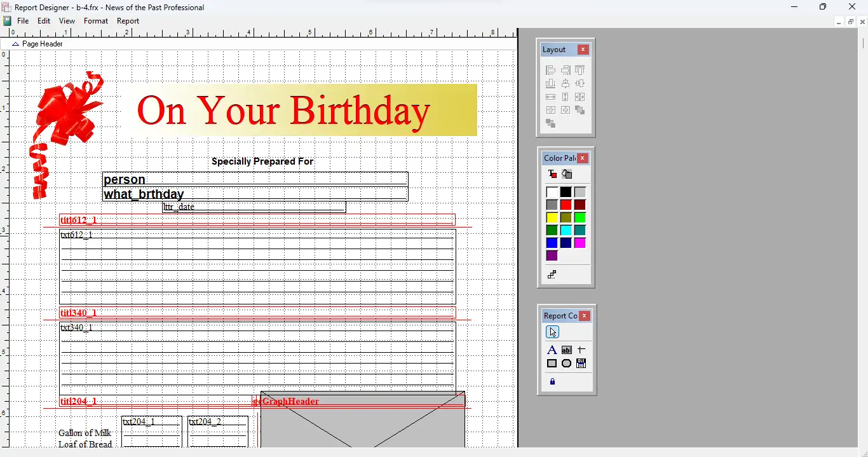Select the Label (A) tool

coord(552,350)
